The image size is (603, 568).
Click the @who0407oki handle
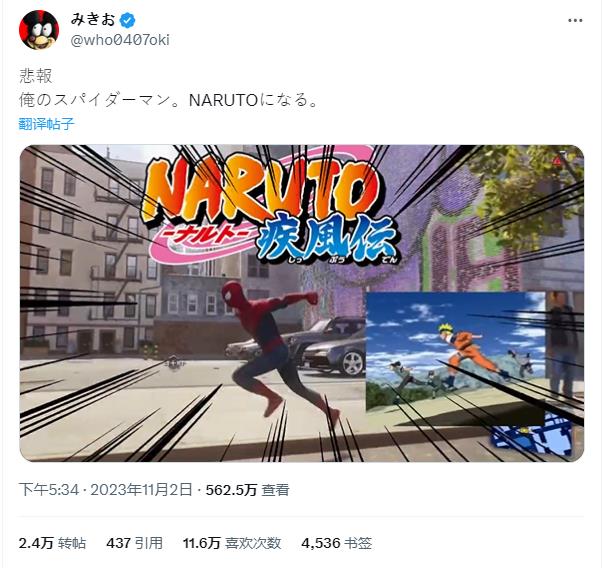coord(120,40)
